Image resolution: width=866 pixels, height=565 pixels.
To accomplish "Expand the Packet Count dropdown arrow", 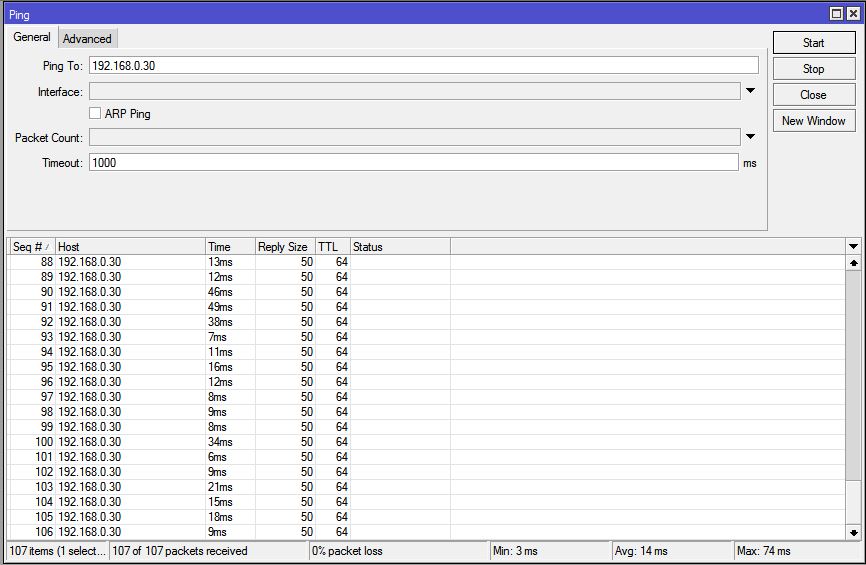I will (750, 136).
